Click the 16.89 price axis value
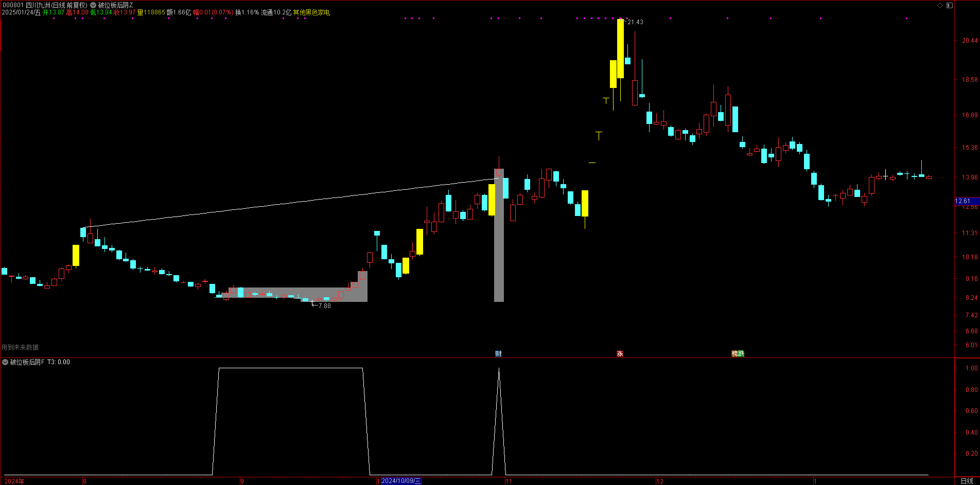980x485 pixels. [x=970, y=115]
